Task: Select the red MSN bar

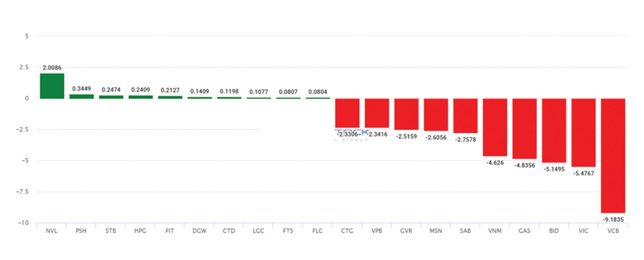Action: click(436, 114)
